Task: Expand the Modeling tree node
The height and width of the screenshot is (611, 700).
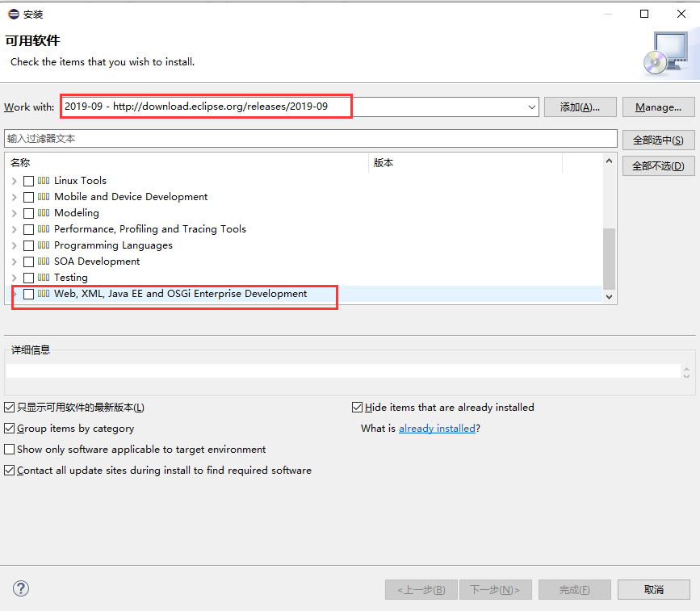Action: pos(15,213)
